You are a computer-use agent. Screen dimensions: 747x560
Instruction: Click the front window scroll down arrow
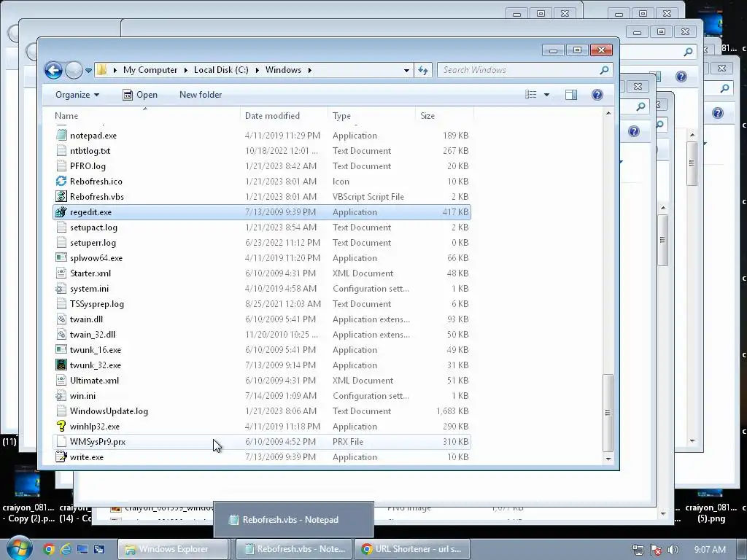click(x=608, y=458)
